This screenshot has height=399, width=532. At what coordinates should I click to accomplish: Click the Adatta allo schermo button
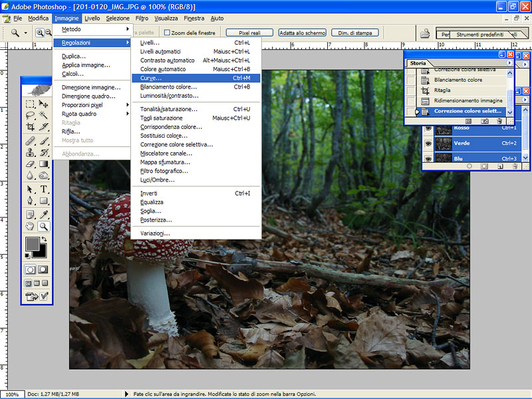click(x=303, y=33)
